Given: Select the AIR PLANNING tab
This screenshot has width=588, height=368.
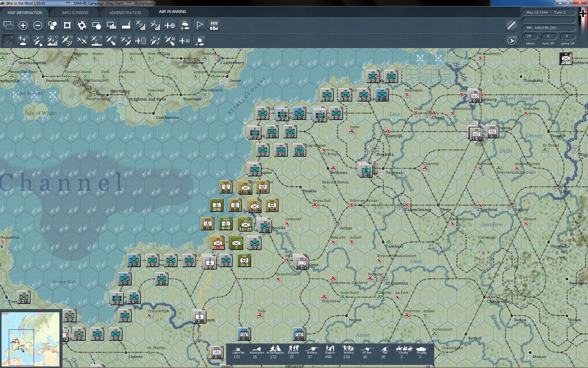Looking at the screenshot, I should point(172,12).
